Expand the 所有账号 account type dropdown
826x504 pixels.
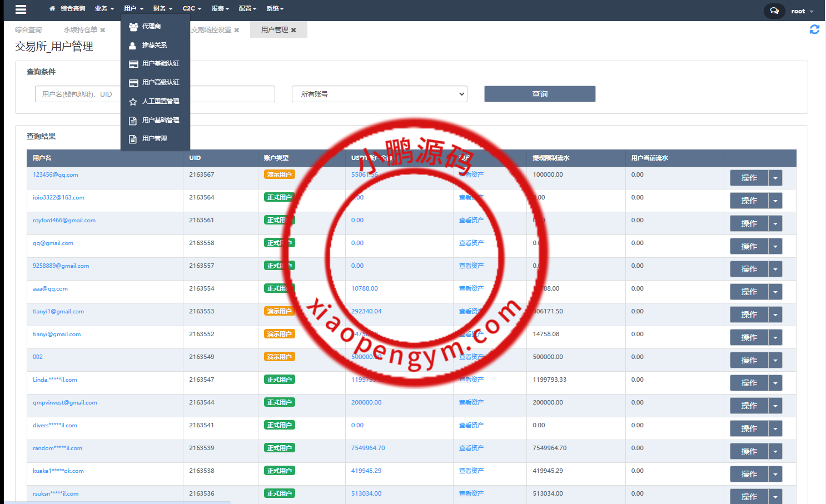379,94
